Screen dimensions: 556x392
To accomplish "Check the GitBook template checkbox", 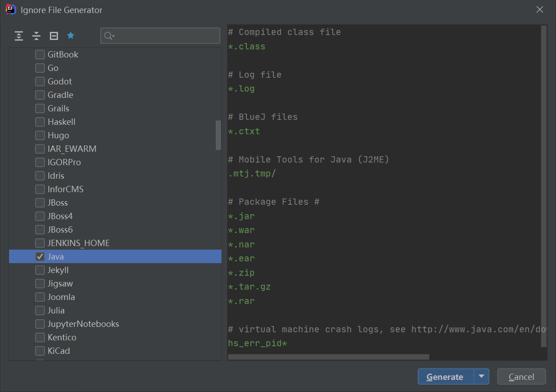I will point(40,54).
